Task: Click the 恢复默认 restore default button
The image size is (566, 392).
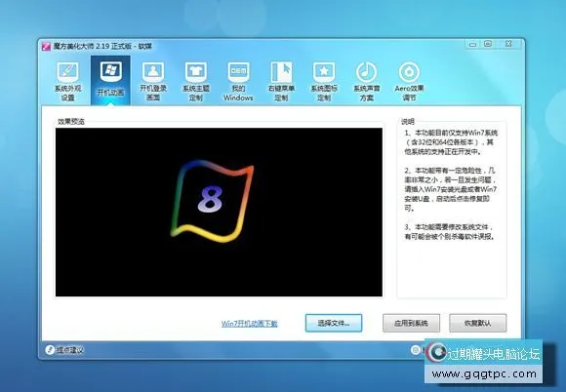Action: click(477, 323)
